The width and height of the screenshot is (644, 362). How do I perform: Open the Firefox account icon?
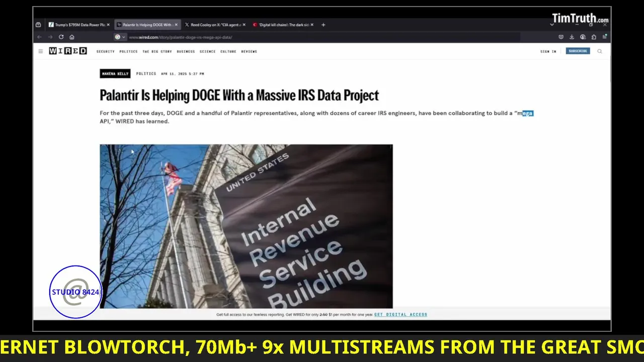583,37
